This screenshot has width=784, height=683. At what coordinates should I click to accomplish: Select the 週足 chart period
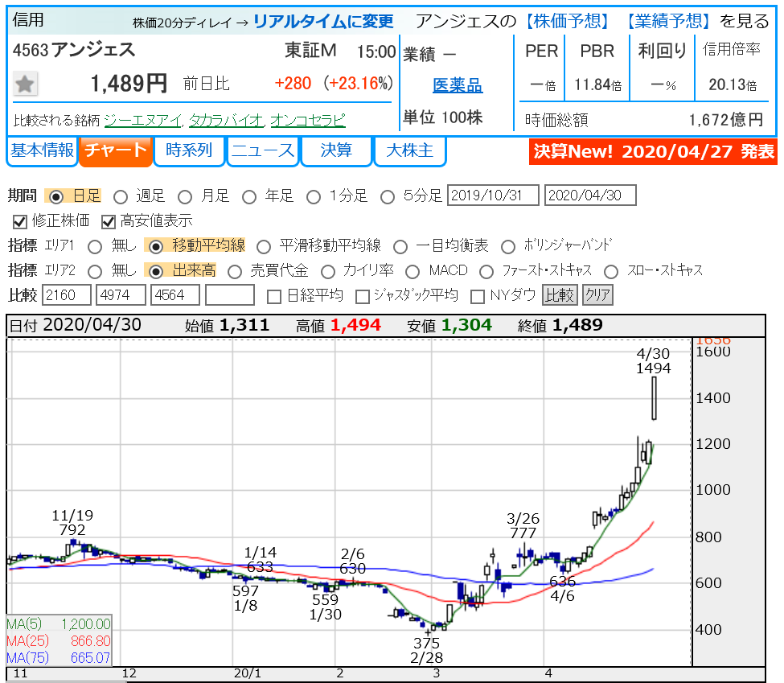[122, 195]
